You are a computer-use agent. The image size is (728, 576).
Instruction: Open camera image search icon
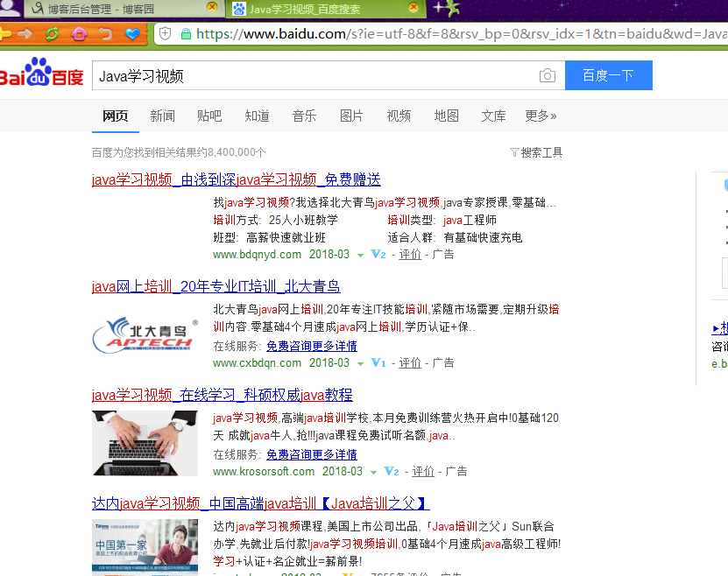tap(548, 75)
